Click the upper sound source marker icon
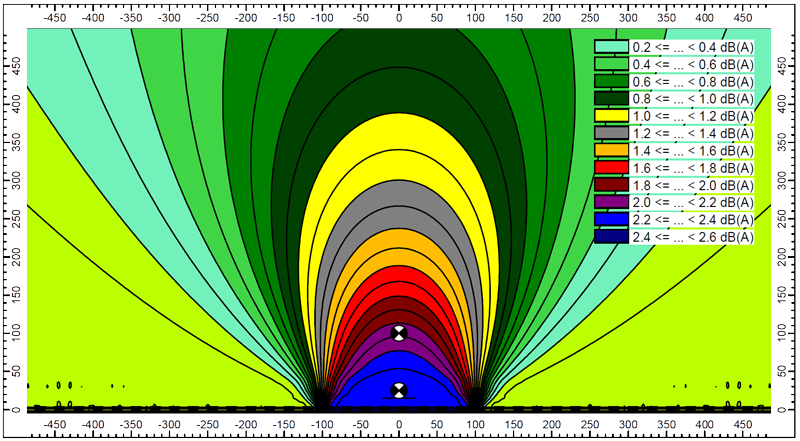 399,333
